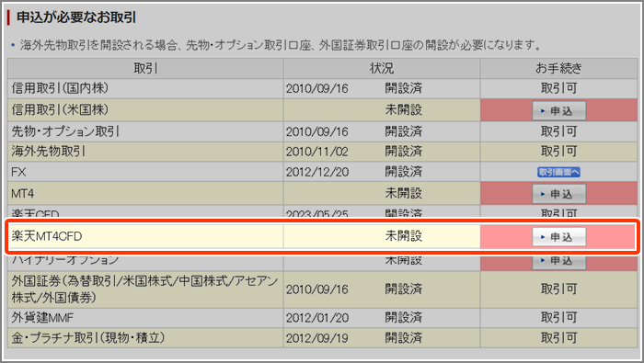This screenshot has width=644, height=363.
Task: Select the 金・プラチナ取引(現物・積立) row label
Action: click(x=88, y=337)
